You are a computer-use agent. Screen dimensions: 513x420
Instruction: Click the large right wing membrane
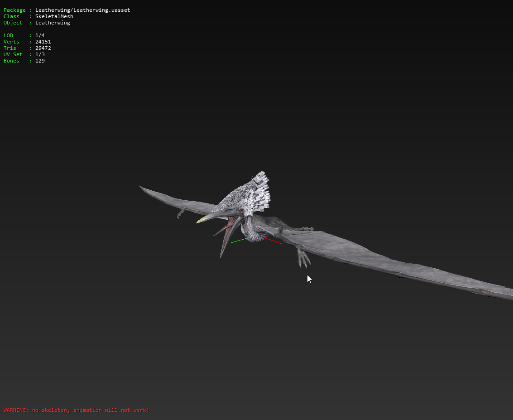pos(385,258)
